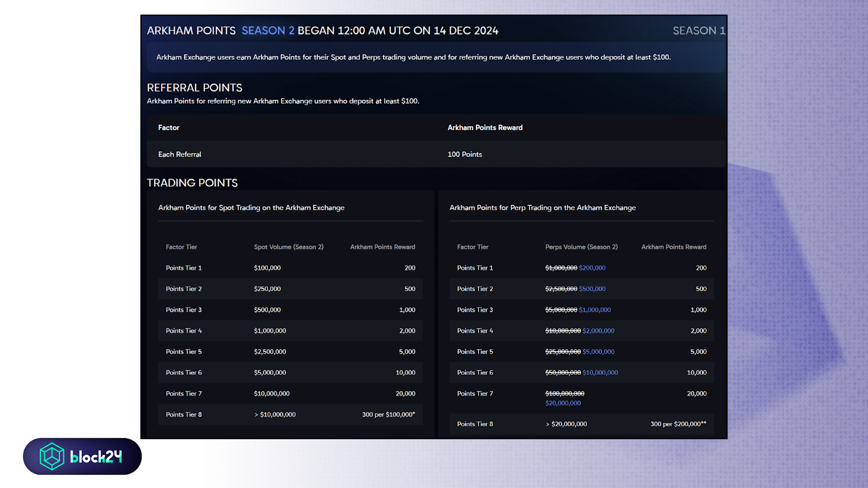Viewport: 868px width, 488px height.
Task: Click '300 per $200,000**' perps reward
Action: [679, 424]
